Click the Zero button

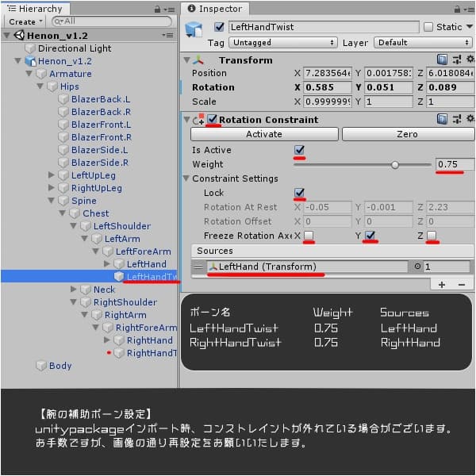(408, 134)
